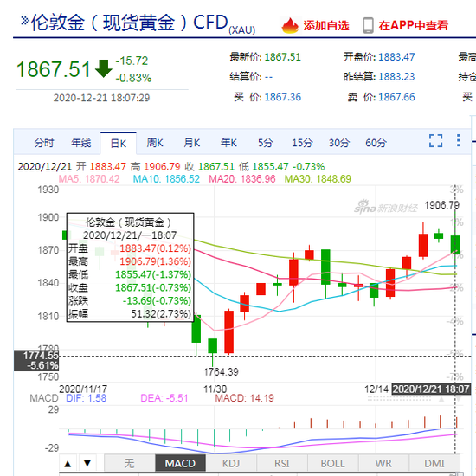Switch to 分时 chart tab
This screenshot has height=476, width=476.
[x=44, y=143]
